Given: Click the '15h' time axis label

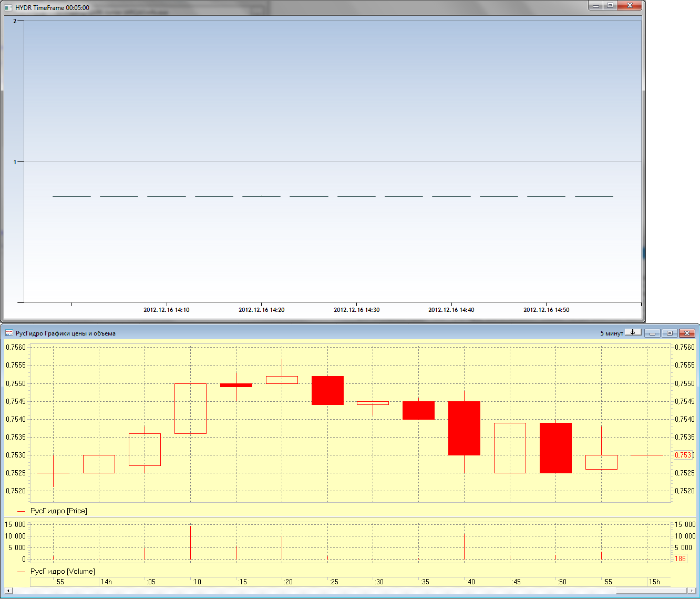Looking at the screenshot, I should click(654, 582).
